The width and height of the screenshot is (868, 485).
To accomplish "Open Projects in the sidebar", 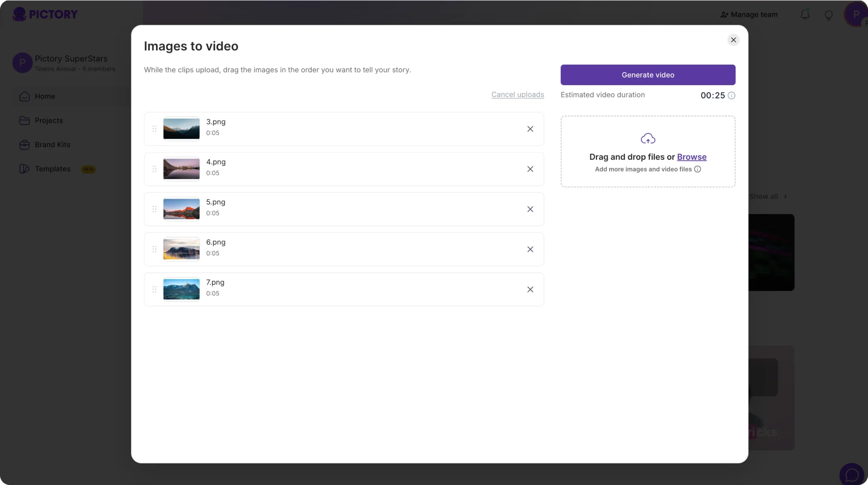I will (x=48, y=121).
